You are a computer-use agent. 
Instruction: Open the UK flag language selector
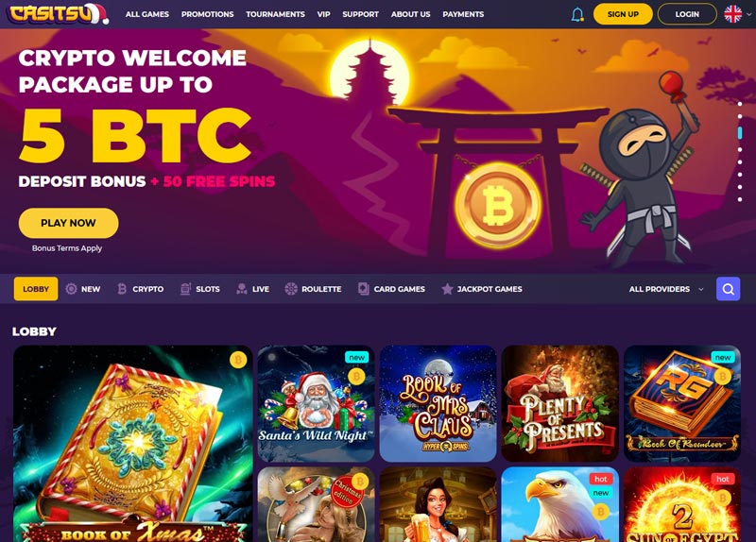[x=738, y=14]
